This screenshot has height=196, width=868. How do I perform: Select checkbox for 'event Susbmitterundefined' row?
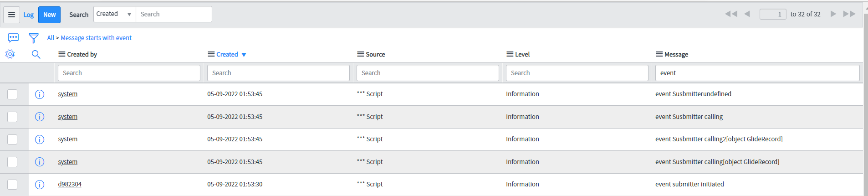pyautogui.click(x=12, y=94)
